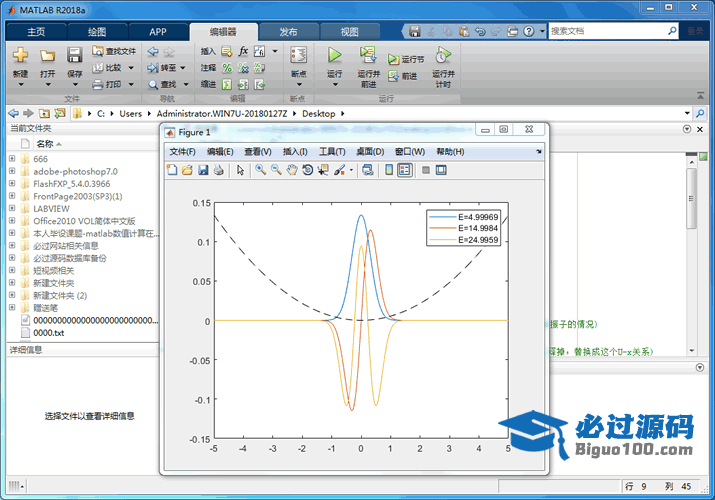Open the Run (运行) dropdown arrow
The image size is (715, 500).
tap(335, 85)
